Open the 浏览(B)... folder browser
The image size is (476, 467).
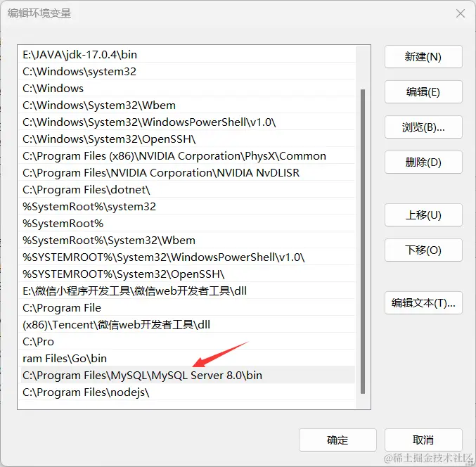coord(423,127)
